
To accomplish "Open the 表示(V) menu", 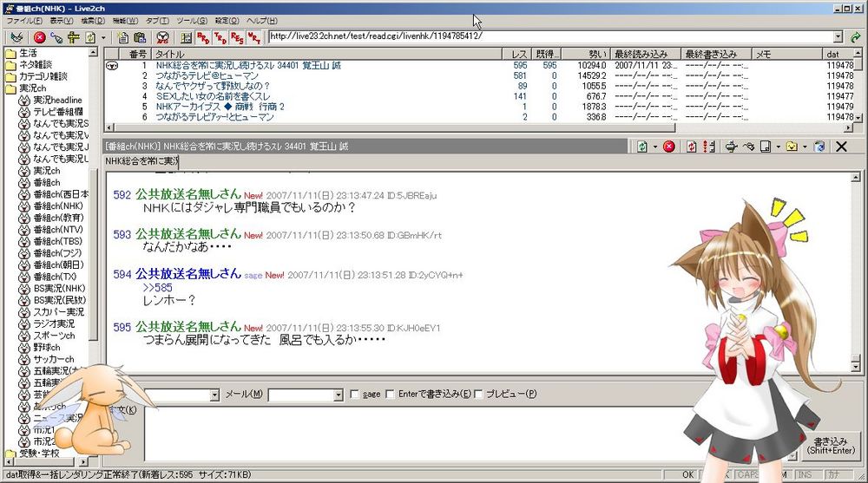I will pyautogui.click(x=62, y=21).
